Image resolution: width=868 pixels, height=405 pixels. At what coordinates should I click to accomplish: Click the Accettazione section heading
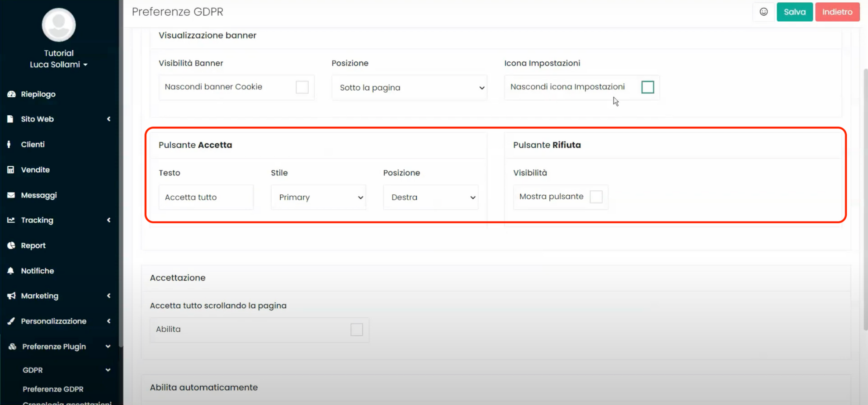(178, 278)
